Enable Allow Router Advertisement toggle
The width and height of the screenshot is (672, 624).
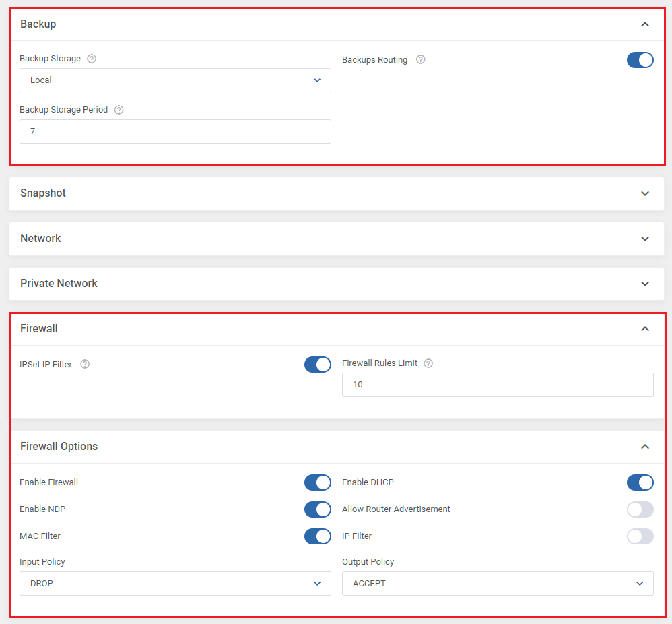640,509
